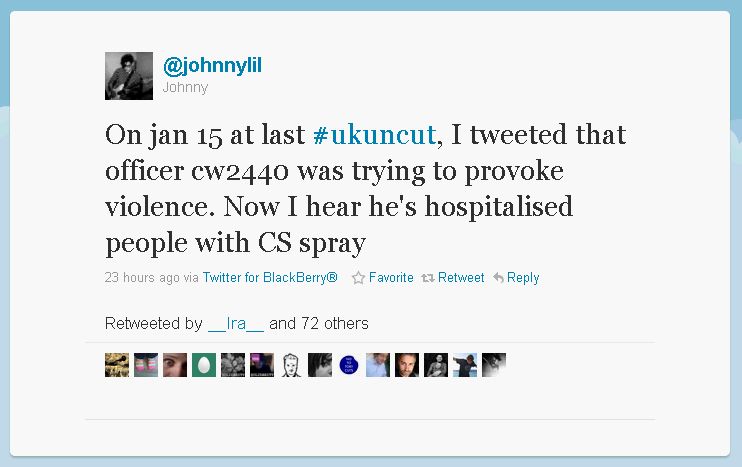Open the default egg avatar retweeter
Image resolution: width=742 pixels, height=467 pixels.
pyautogui.click(x=204, y=365)
